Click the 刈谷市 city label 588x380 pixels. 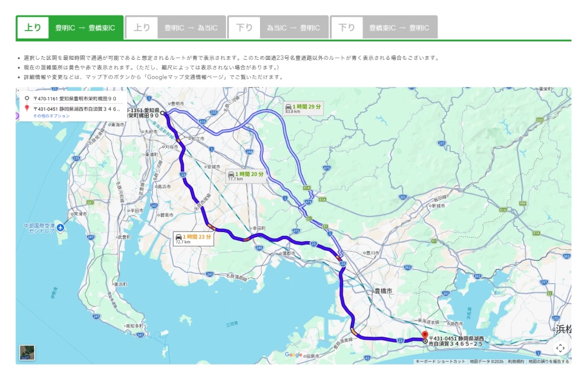coord(172,147)
